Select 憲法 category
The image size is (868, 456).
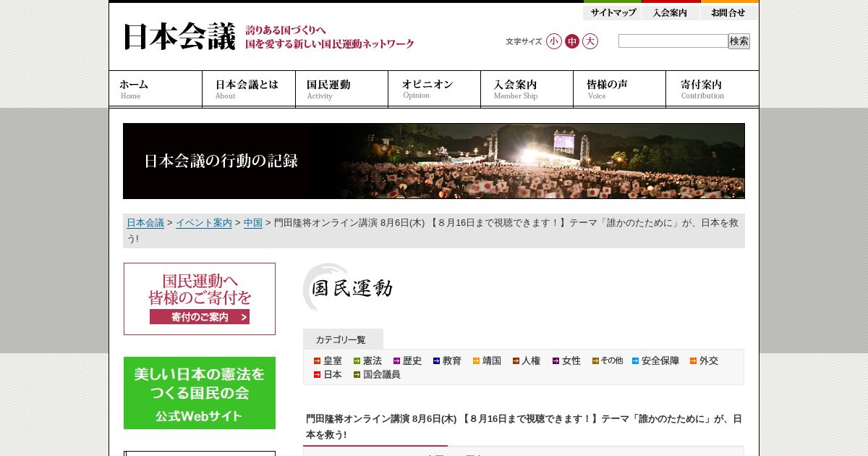click(x=367, y=360)
